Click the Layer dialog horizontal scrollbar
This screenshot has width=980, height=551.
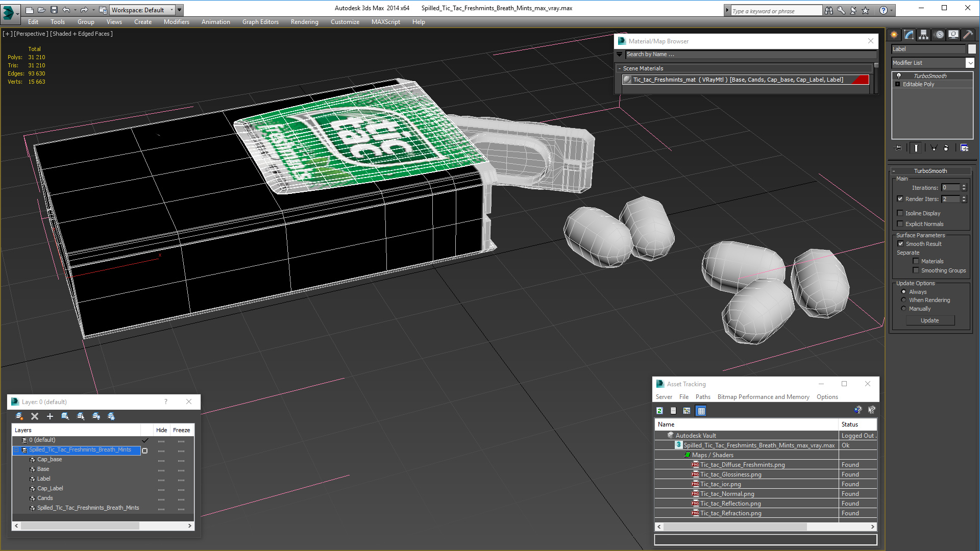[103, 525]
